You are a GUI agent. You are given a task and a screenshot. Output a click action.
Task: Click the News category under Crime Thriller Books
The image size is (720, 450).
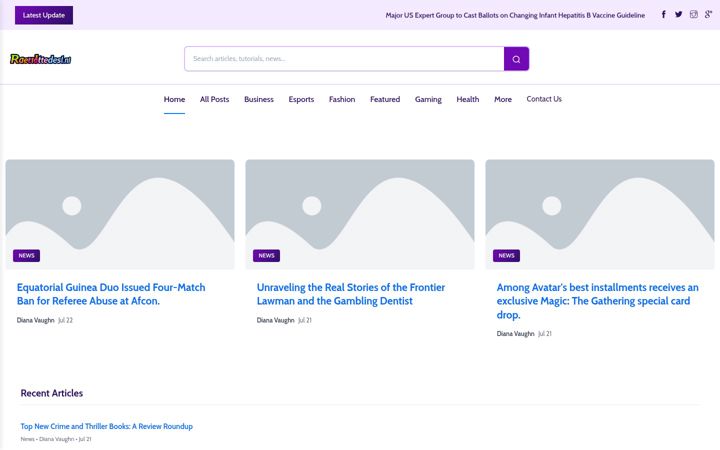coord(28,439)
